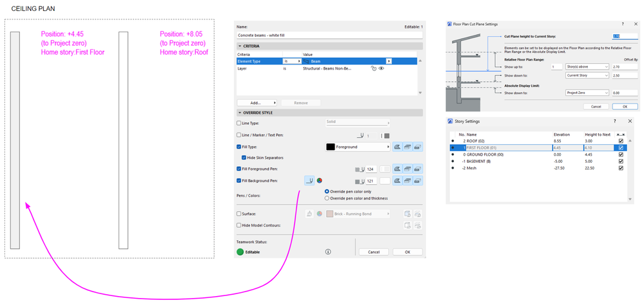The image size is (644, 307).
Task: Open the 'is' operator dropdown for Element Type
Action: pyautogui.click(x=291, y=61)
